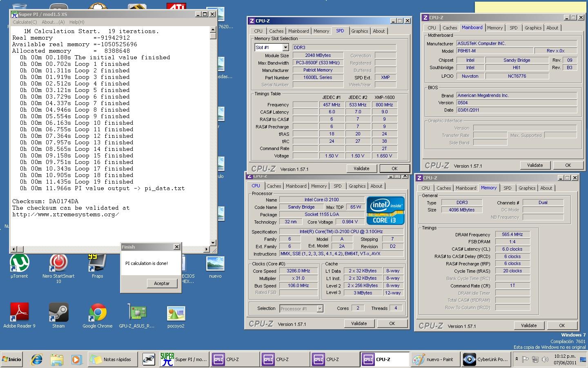The width and height of the screenshot is (588, 368).
Task: Open the nuevo image desktop icon
Action: [x=215, y=267]
